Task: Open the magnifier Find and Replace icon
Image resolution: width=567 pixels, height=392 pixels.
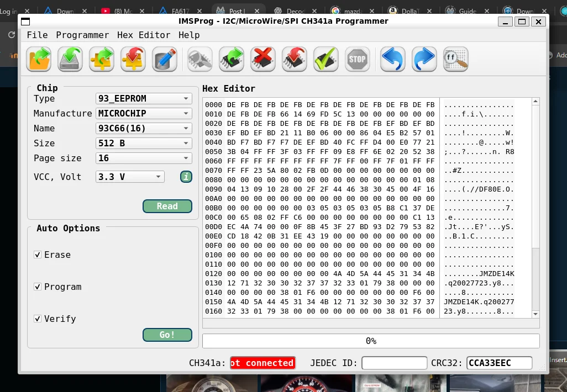Action: pyautogui.click(x=455, y=59)
